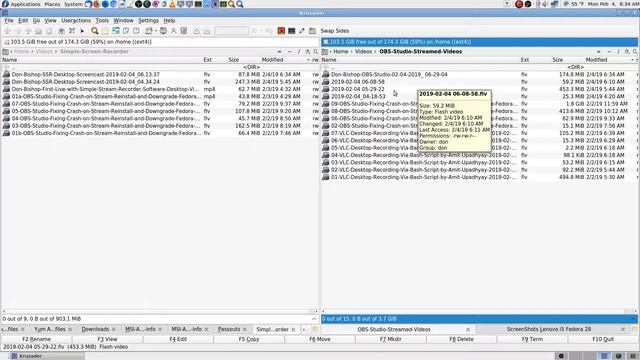640x360 pixels.
Task: Click the F3 View button
Action: [107, 339]
